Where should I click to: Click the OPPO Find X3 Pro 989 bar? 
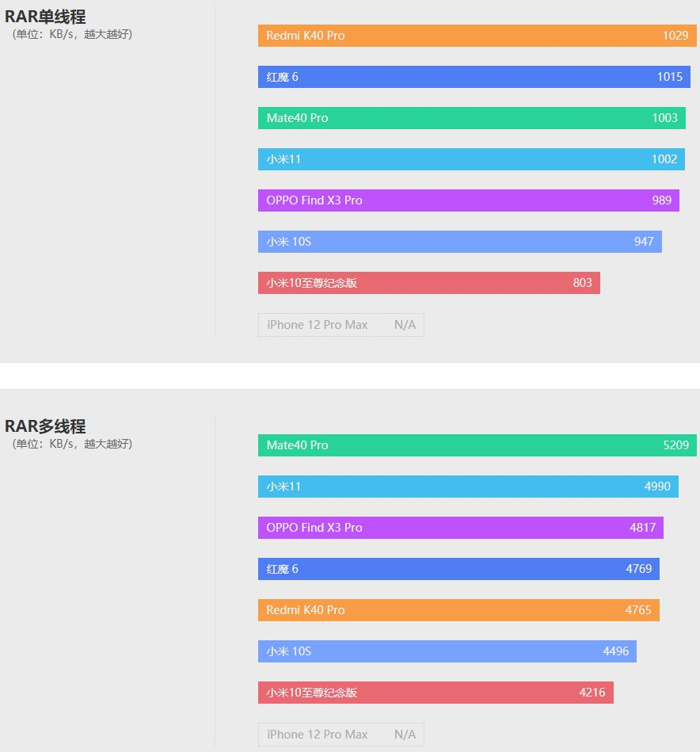(x=469, y=200)
